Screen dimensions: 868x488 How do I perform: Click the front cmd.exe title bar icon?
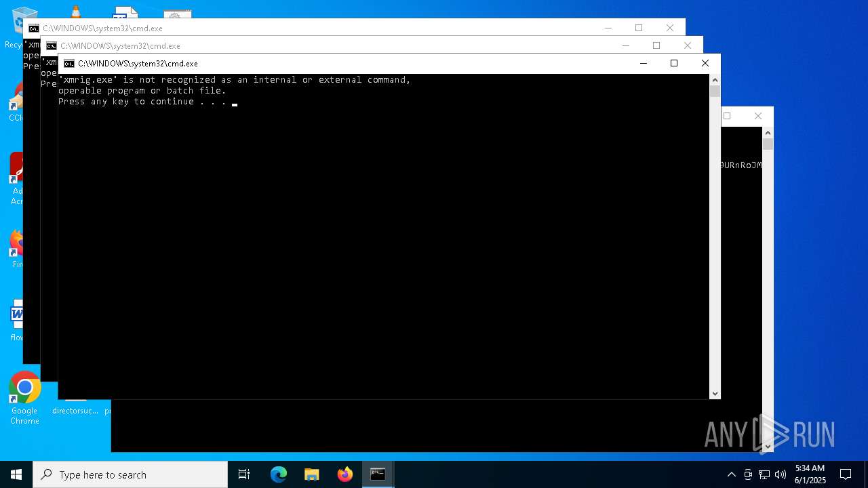point(68,64)
